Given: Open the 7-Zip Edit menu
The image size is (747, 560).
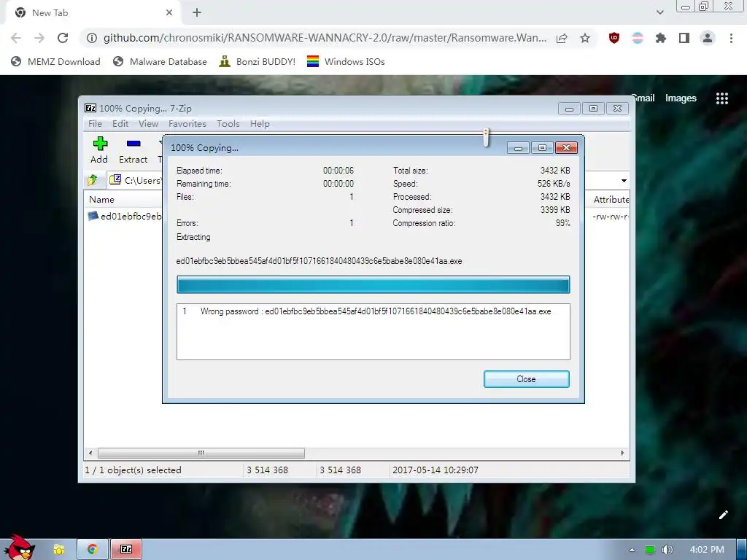Looking at the screenshot, I should pyautogui.click(x=120, y=124).
